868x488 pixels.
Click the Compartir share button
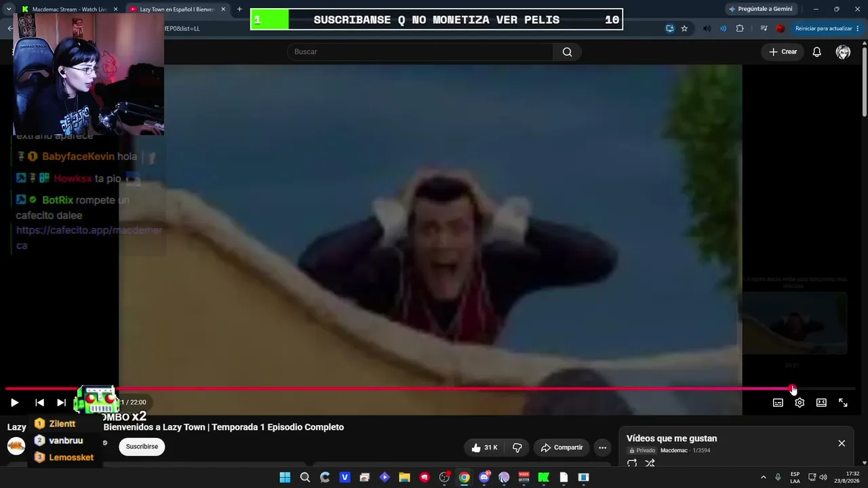pos(561,447)
